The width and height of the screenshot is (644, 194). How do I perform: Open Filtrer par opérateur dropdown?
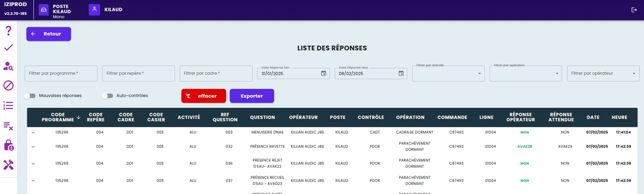coord(603,74)
